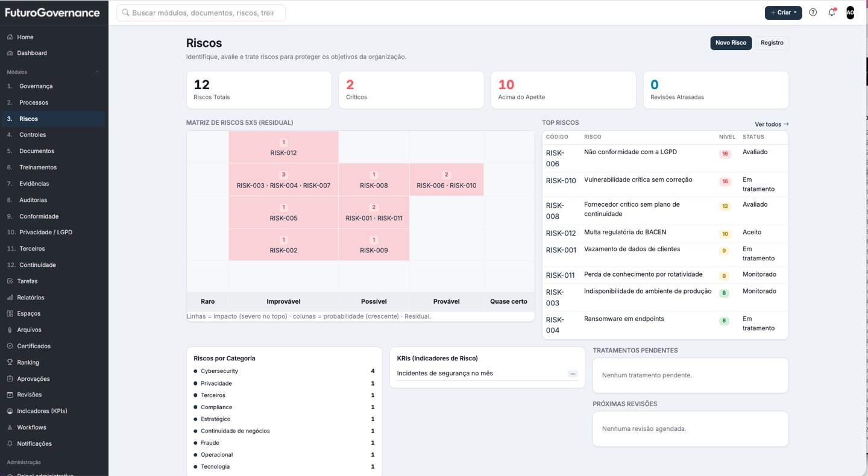Click the Ranking trophy icon
868x476 pixels.
click(10, 363)
